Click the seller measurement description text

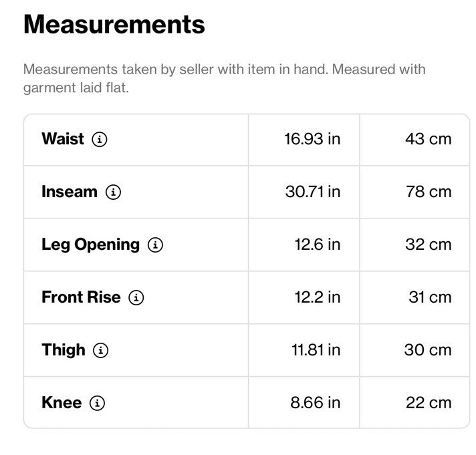pyautogui.click(x=225, y=79)
